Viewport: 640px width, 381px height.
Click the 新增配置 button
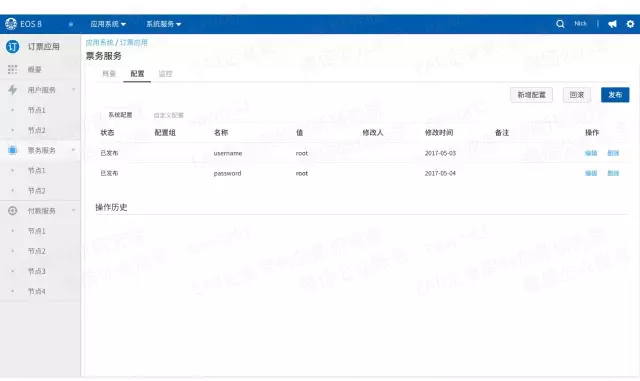coord(531,95)
